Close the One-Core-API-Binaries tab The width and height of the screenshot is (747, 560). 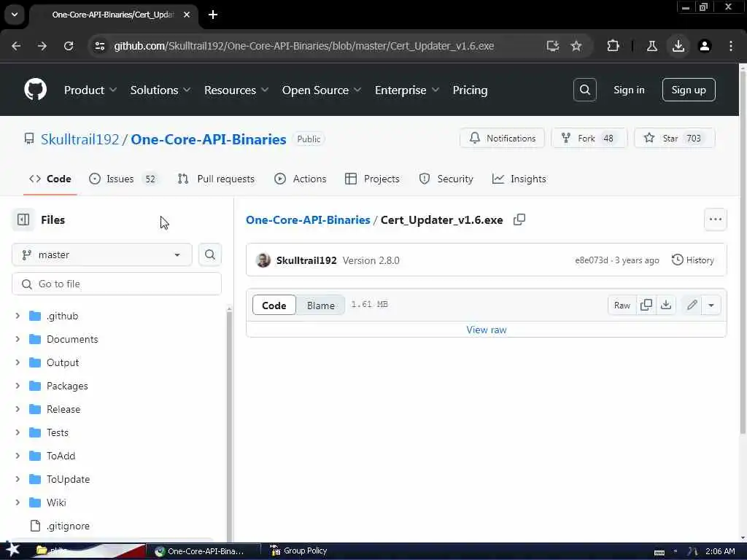point(187,15)
